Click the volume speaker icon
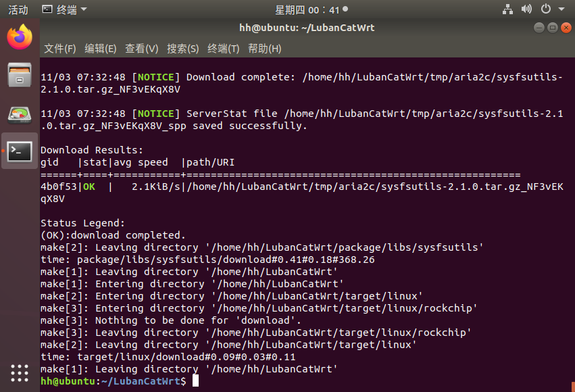This screenshot has width=575, height=392. (526, 9)
